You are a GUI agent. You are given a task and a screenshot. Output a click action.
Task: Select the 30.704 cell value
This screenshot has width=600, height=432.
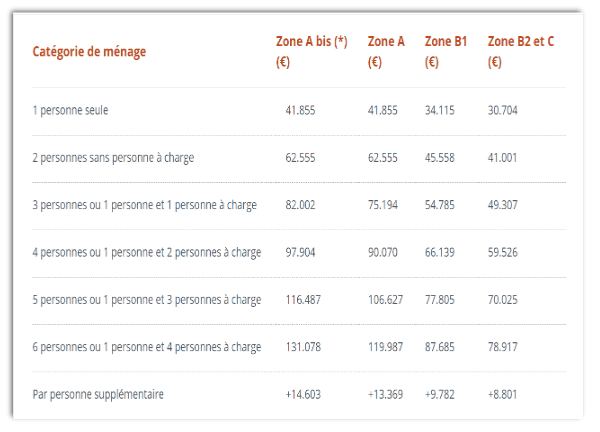(x=503, y=110)
